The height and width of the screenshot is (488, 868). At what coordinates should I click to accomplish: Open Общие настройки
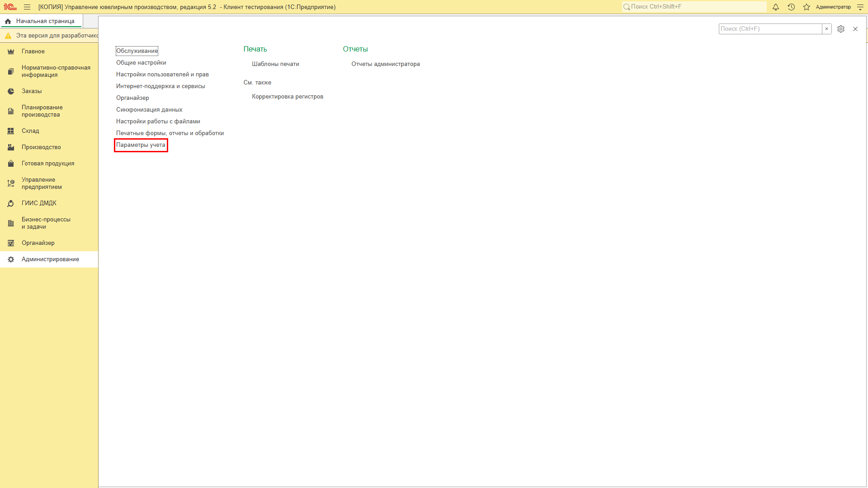tap(141, 63)
